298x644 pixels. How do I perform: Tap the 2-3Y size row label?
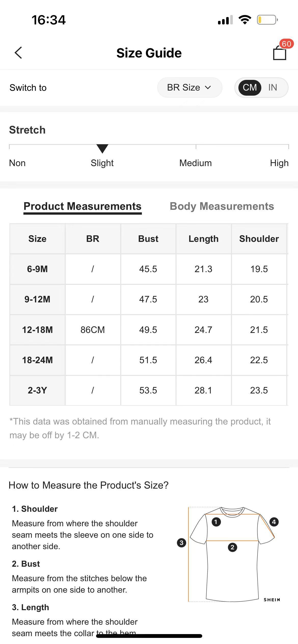(x=37, y=390)
